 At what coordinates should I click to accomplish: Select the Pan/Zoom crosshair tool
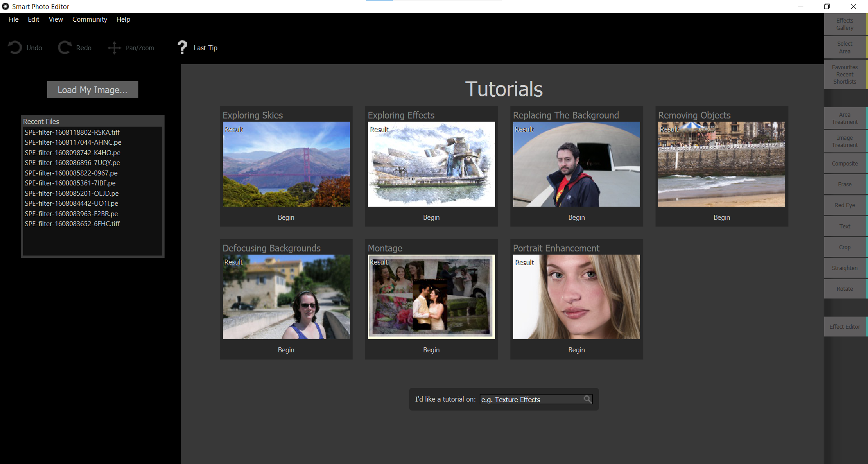click(114, 47)
